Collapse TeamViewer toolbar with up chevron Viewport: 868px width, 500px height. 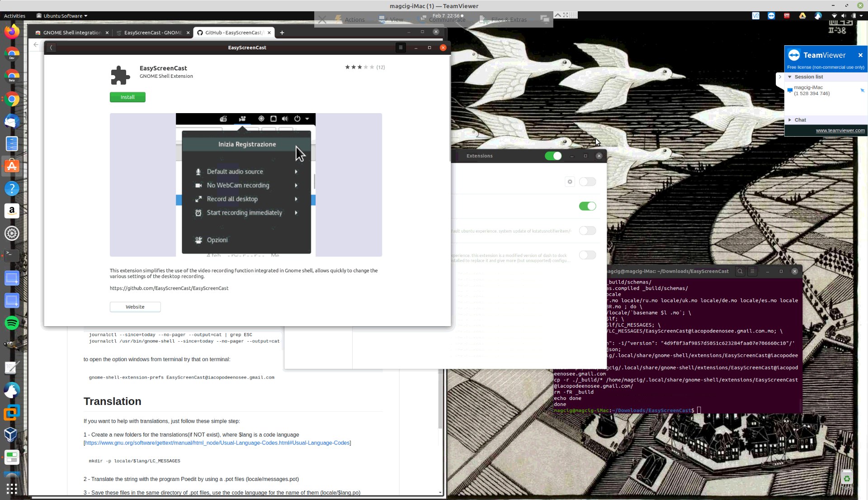(558, 15)
